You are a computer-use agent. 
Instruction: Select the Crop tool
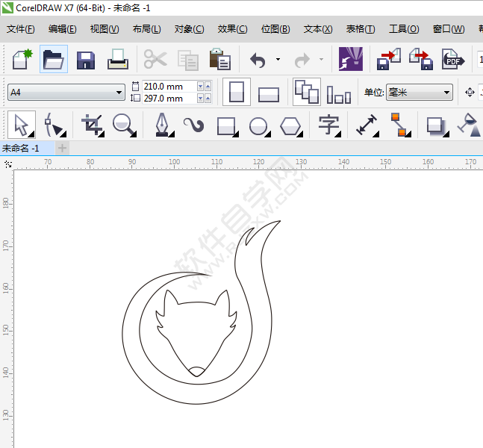[93, 125]
